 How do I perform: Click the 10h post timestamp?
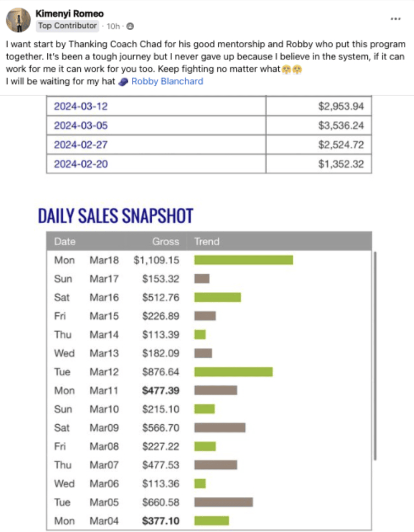[113, 26]
